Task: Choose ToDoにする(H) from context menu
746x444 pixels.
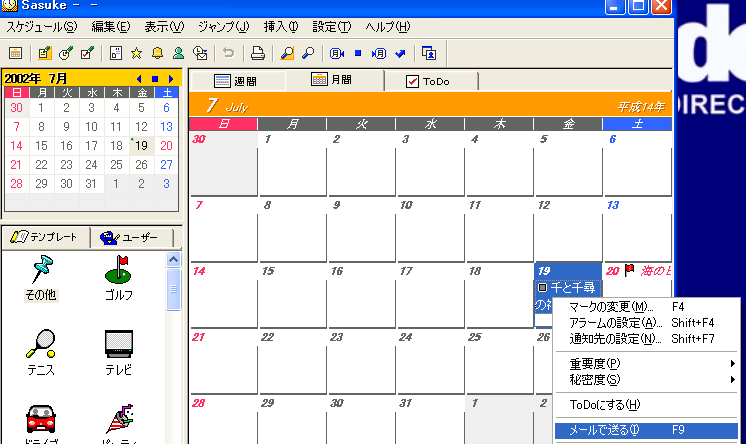Action: click(646, 405)
